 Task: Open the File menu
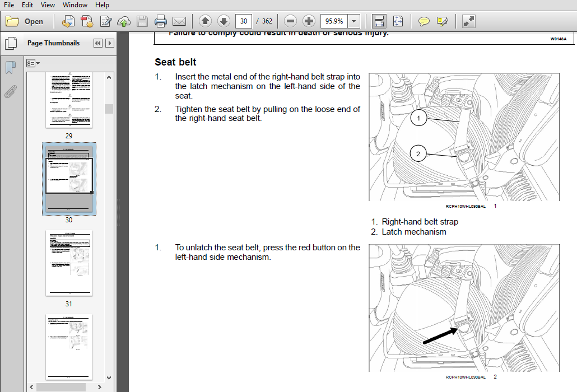coord(9,5)
